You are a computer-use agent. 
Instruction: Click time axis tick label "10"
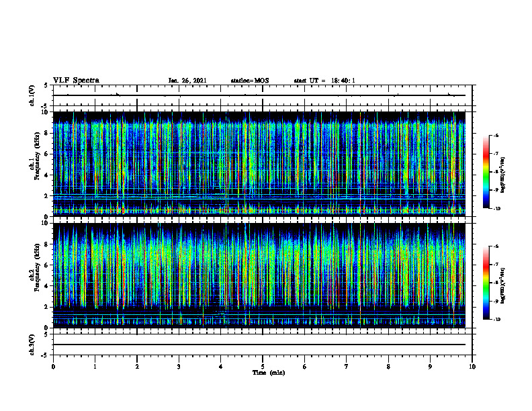click(x=472, y=367)
